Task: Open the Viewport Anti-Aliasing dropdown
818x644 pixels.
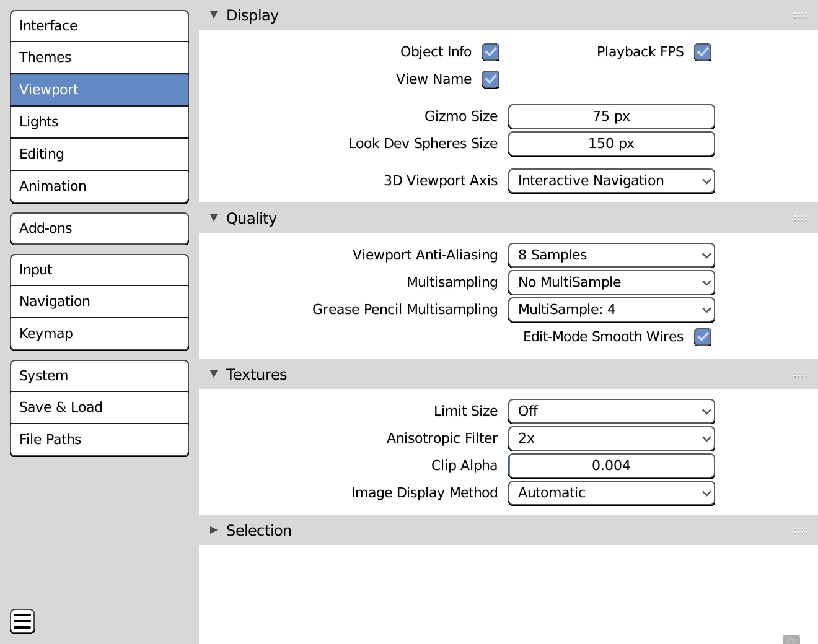Action: coord(611,255)
